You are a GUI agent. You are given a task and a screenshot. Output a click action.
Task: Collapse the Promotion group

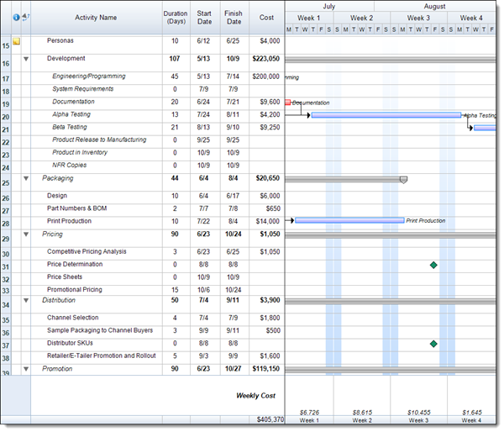pos(26,369)
